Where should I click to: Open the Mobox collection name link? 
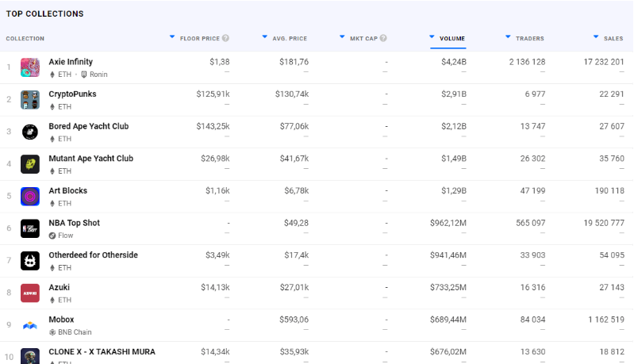click(x=61, y=320)
